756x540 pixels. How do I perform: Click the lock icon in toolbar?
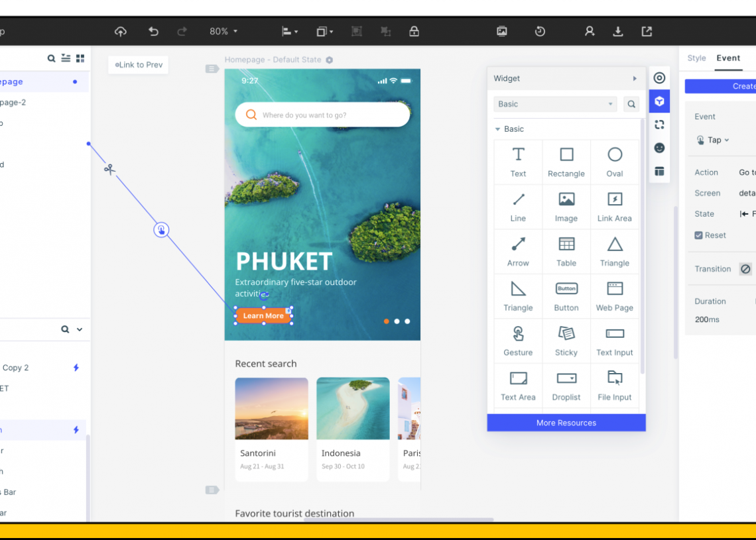[414, 31]
